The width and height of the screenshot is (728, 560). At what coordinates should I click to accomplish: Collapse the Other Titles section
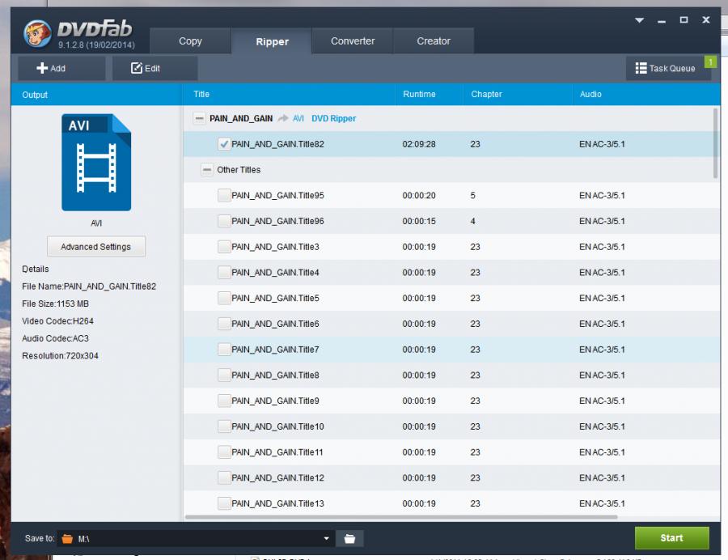tap(207, 170)
